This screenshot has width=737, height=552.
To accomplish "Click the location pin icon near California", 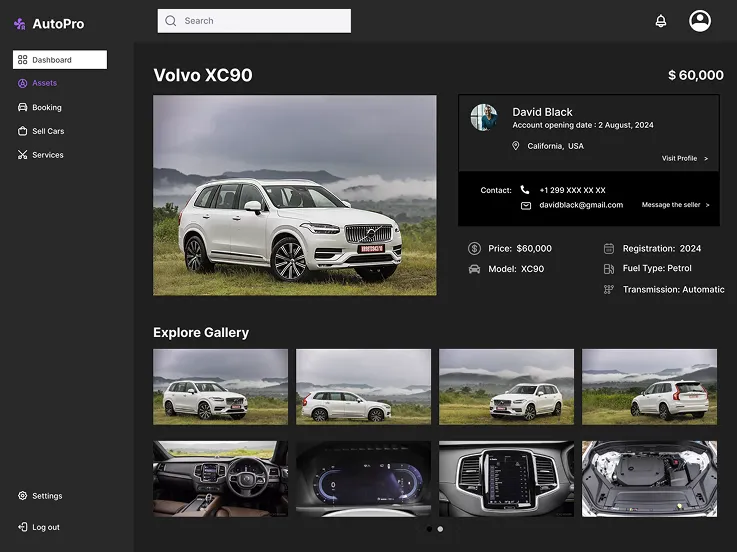I will (x=516, y=146).
